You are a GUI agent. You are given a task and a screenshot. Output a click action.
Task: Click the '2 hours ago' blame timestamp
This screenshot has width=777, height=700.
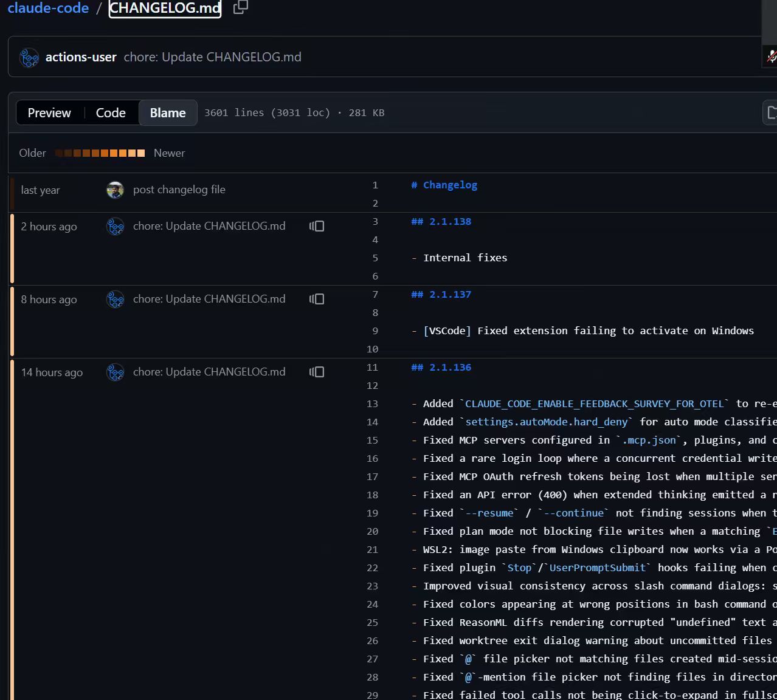coord(49,227)
